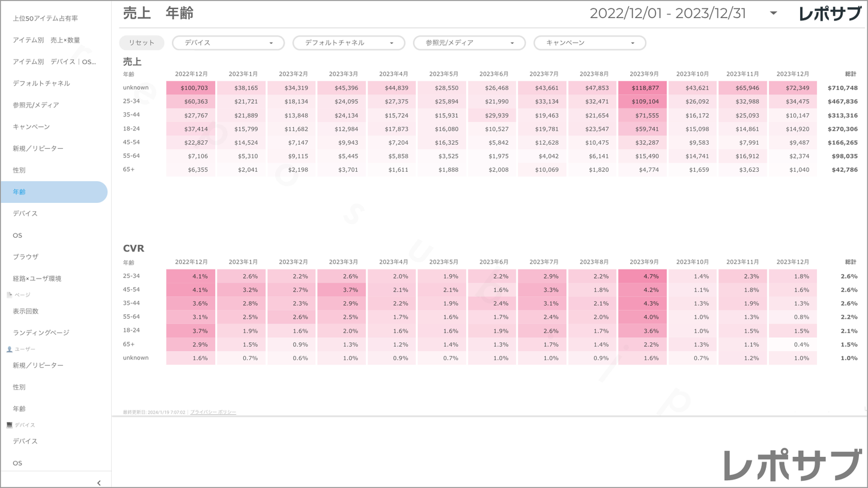Open the アイテム別 売上×数量 page
The image size is (868, 488).
point(47,40)
